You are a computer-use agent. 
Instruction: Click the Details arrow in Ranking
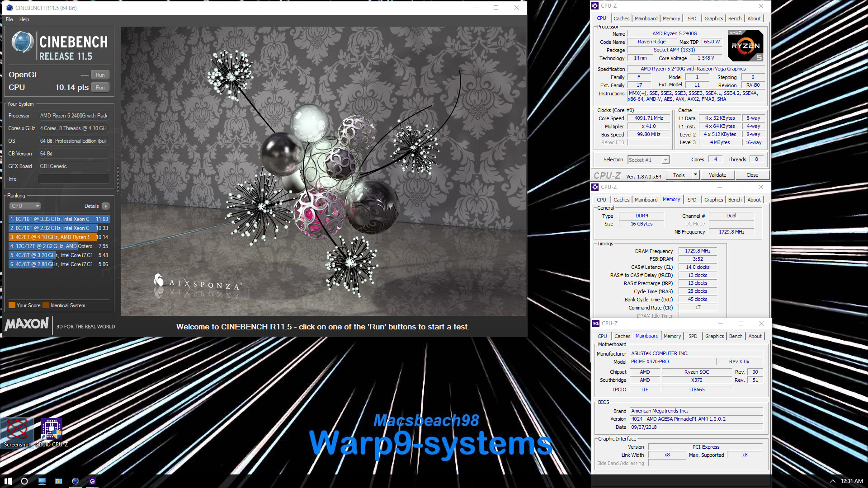106,206
